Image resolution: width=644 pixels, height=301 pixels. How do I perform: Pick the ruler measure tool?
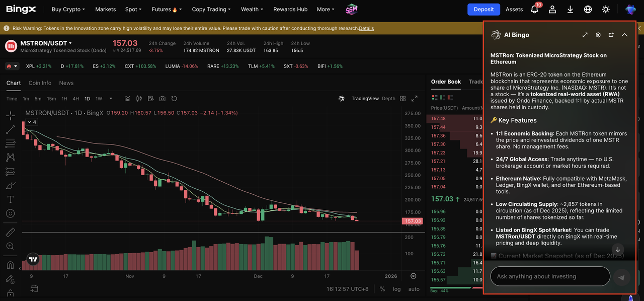10,232
